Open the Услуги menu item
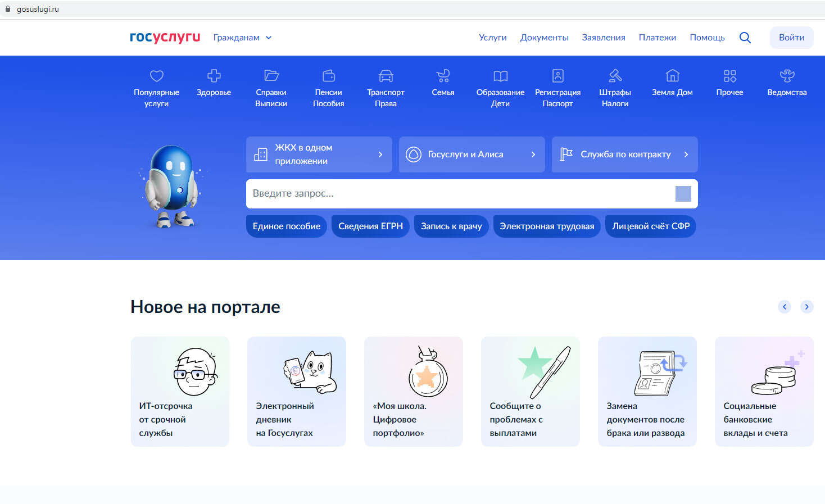 pos(492,38)
